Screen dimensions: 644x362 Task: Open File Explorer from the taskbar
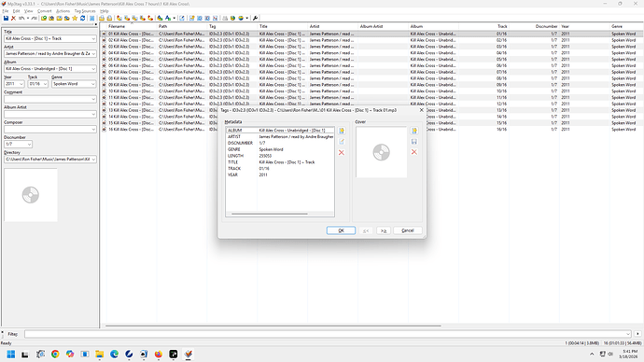click(x=99, y=354)
